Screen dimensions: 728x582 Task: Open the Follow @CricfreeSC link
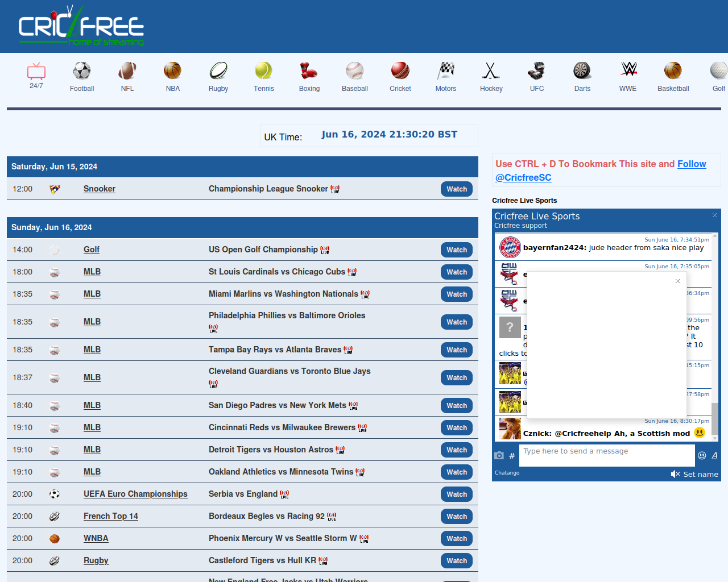(601, 171)
